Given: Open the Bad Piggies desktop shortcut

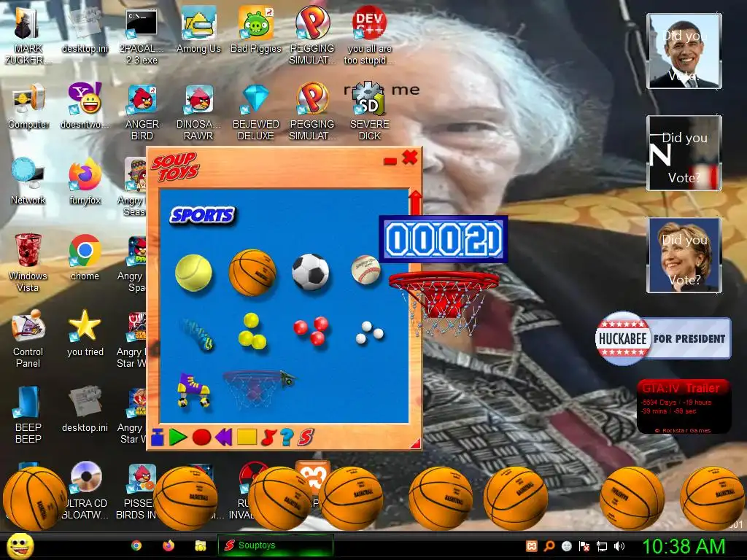Looking at the screenshot, I should [256, 31].
